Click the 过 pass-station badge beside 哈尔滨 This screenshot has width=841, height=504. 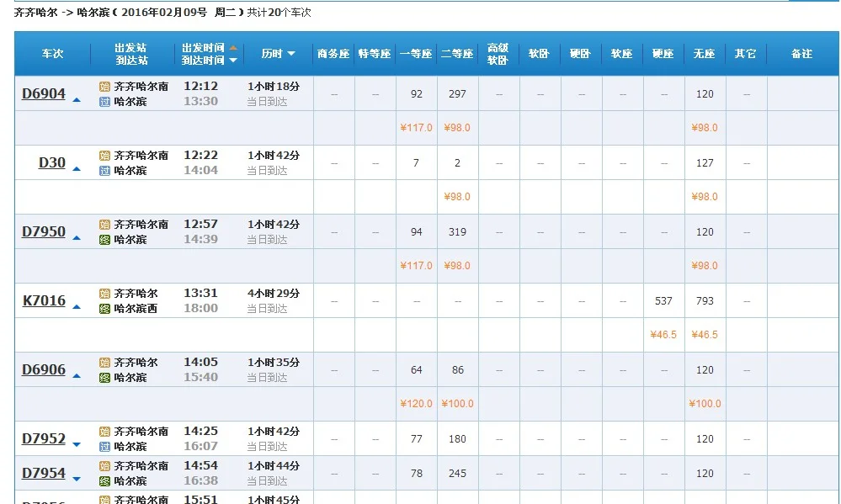click(106, 100)
